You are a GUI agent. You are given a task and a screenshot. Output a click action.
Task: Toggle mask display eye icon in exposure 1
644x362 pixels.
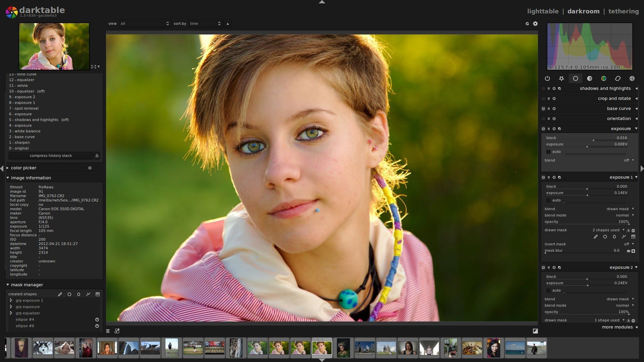628,251
